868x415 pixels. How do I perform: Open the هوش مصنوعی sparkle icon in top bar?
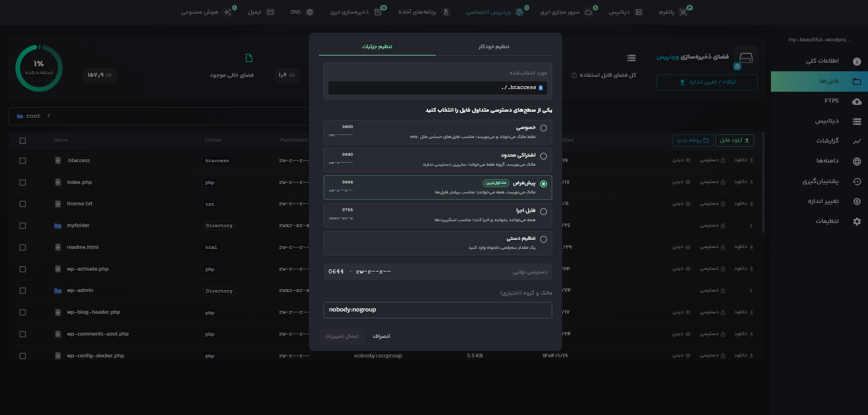point(228,12)
